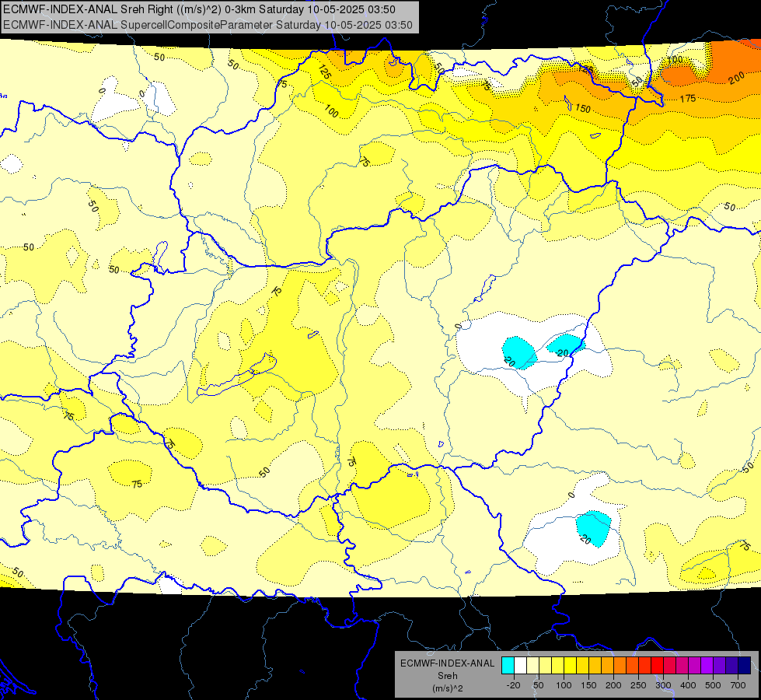
Task: Select the dark navy swatch ending the legend
Action: [745, 665]
